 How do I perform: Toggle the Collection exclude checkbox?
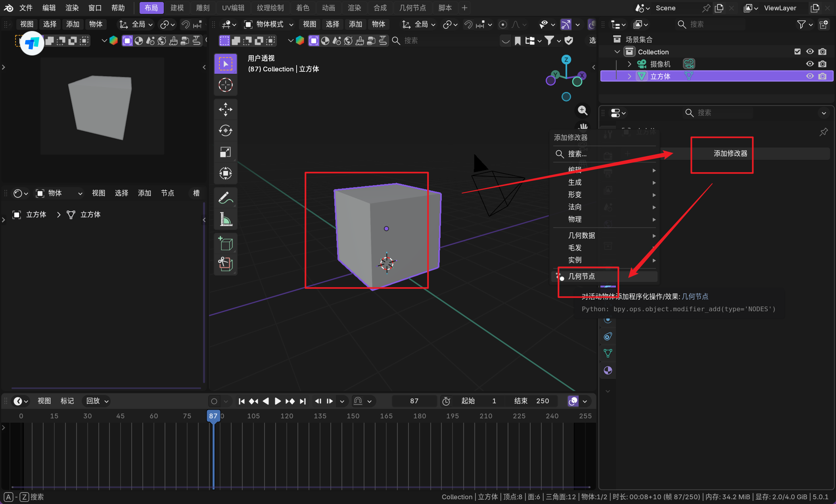797,52
